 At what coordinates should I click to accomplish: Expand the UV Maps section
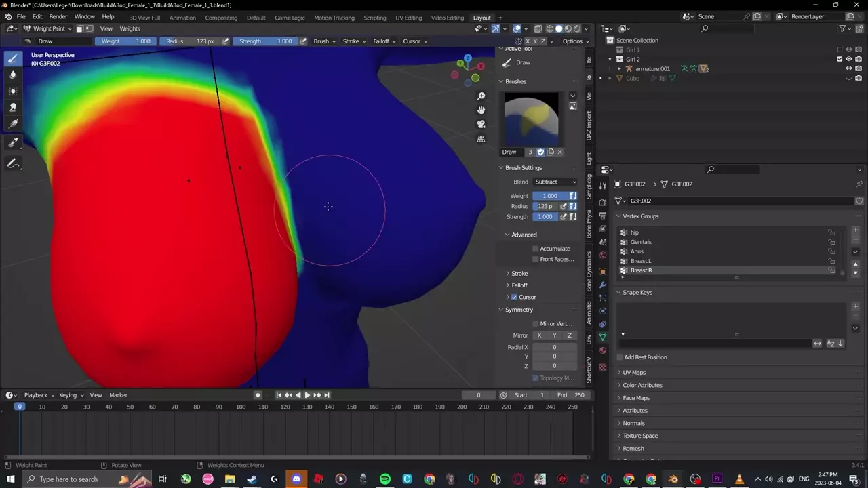pos(633,373)
